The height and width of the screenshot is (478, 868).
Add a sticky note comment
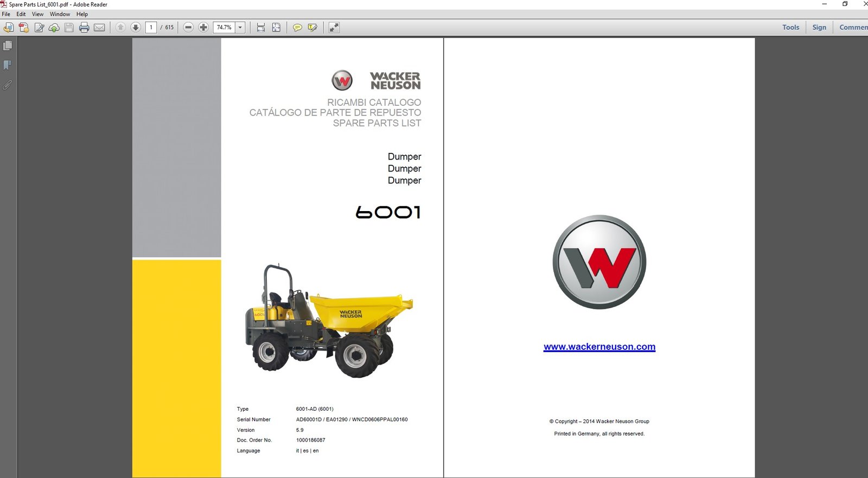pyautogui.click(x=297, y=27)
